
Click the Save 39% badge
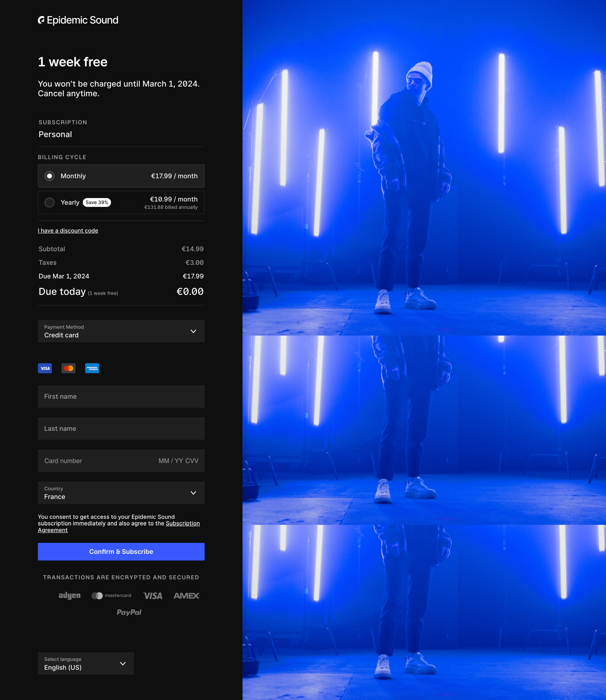pyautogui.click(x=97, y=202)
